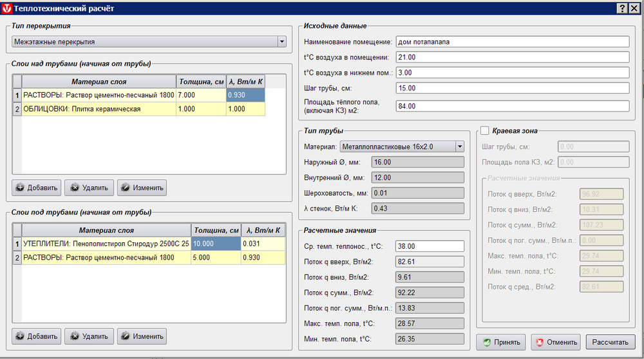Open the pipe Материал dropdown list
Viewport: 644px width, 359px height.
(459, 147)
